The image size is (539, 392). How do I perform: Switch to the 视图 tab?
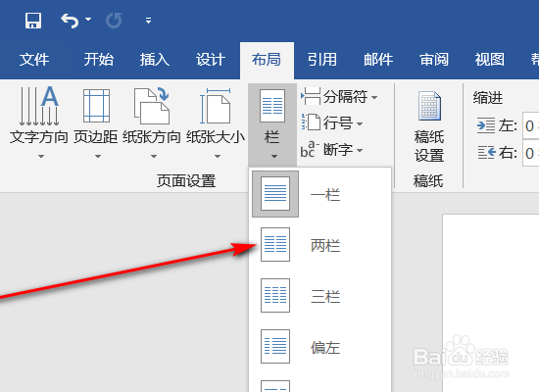click(x=490, y=60)
